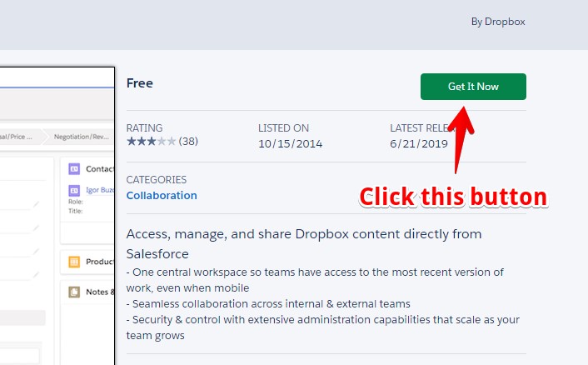Viewport: 588px width, 365px height.
Task: Click the Products icon in the screenshot
Action: click(x=74, y=262)
